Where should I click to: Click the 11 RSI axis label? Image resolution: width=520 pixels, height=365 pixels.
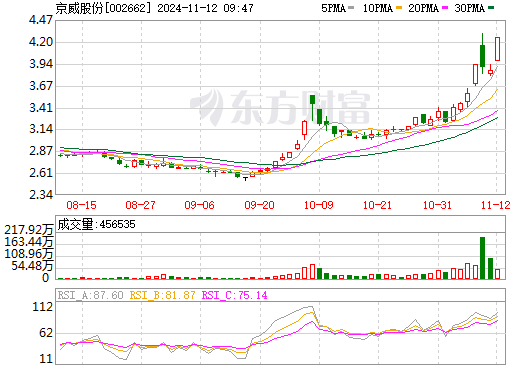click(46, 359)
